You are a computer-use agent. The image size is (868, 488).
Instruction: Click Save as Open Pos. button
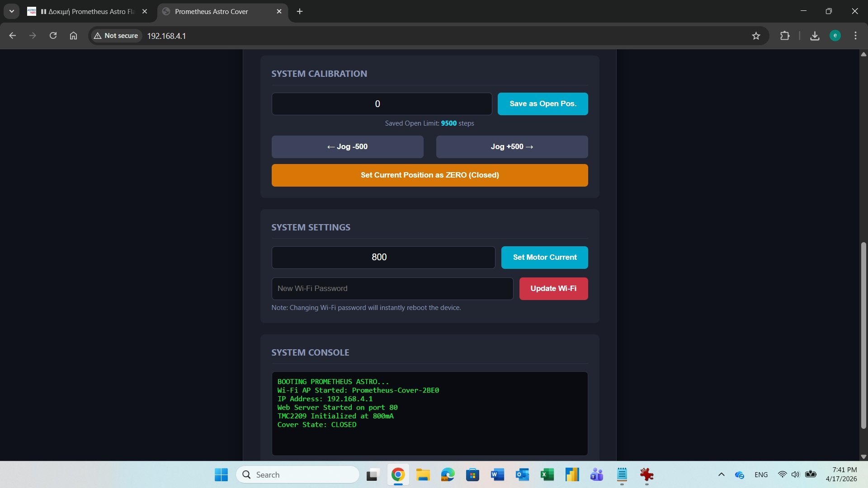542,104
